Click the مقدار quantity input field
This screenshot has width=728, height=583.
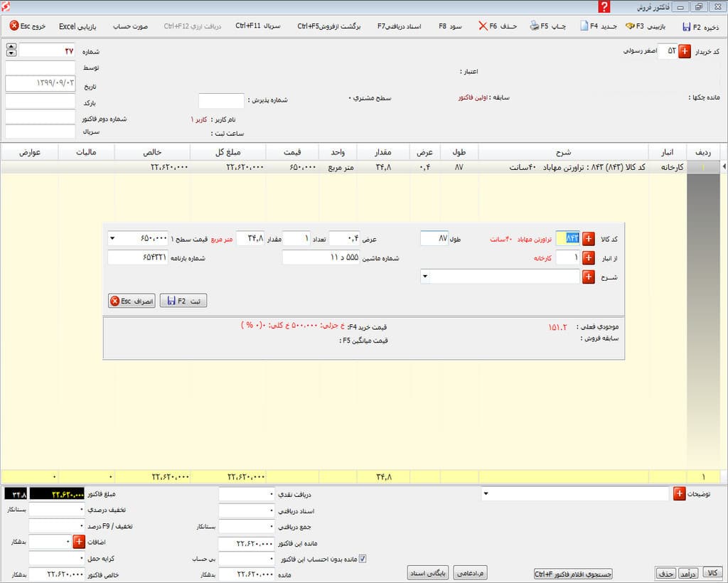point(250,239)
